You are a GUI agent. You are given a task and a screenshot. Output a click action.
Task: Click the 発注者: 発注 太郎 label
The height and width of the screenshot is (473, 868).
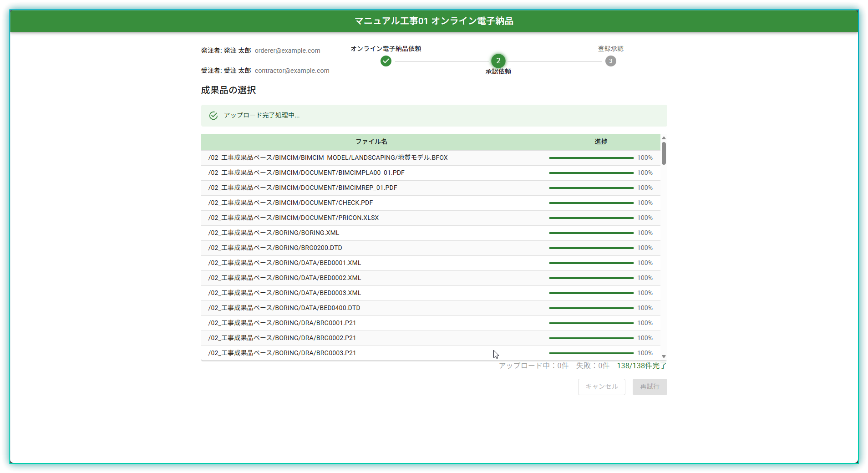pos(226,51)
